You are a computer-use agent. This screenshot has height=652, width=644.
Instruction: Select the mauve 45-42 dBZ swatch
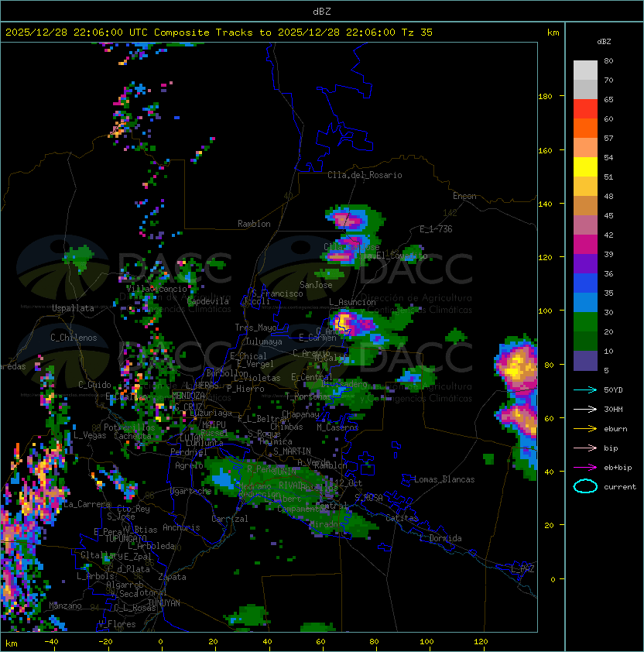pyautogui.click(x=585, y=225)
